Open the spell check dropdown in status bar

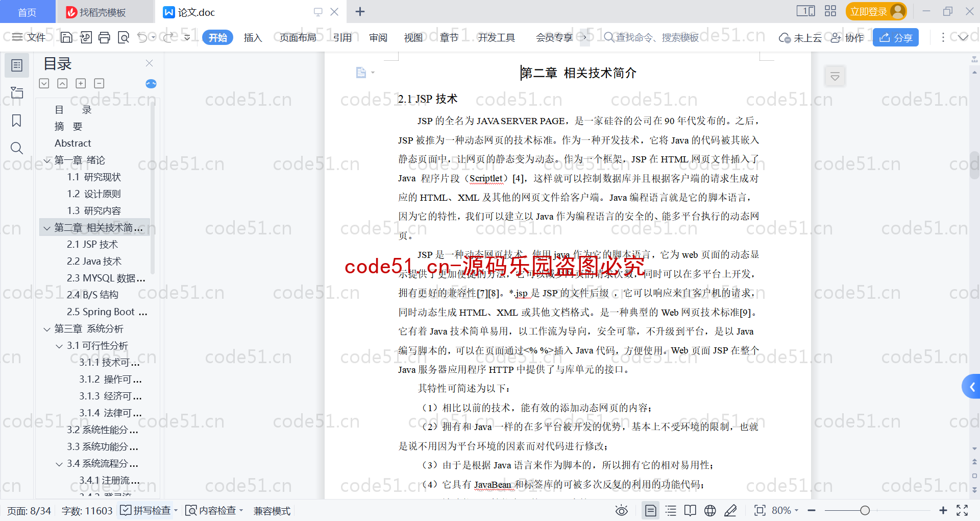(176, 510)
